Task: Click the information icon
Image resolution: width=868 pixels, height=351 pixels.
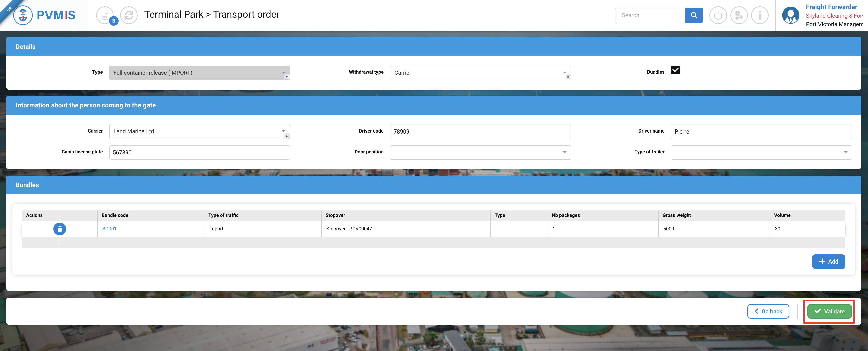Action: 759,15
